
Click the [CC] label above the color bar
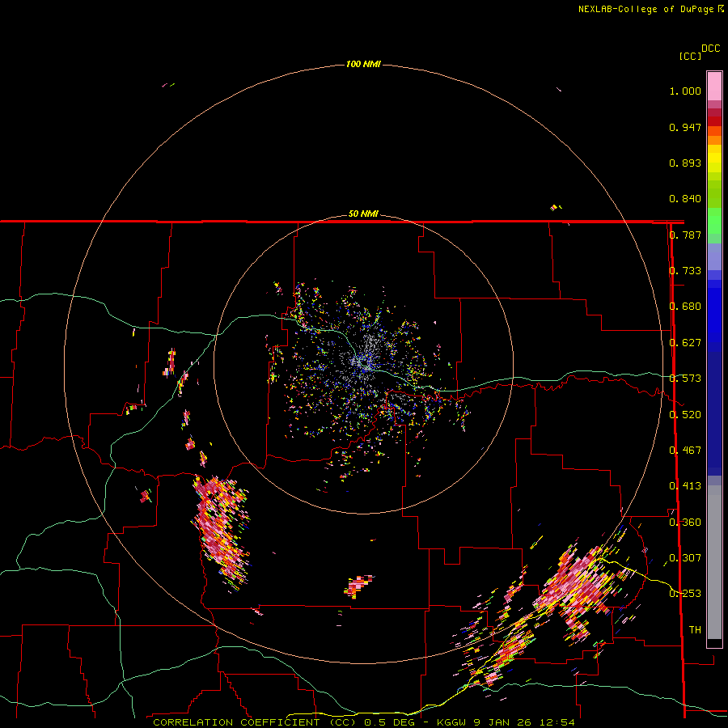click(691, 56)
